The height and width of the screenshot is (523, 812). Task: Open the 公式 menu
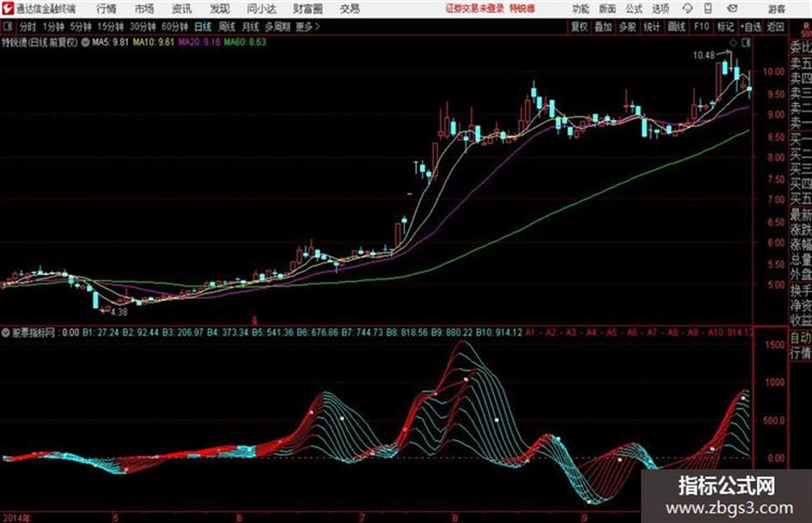[634, 9]
